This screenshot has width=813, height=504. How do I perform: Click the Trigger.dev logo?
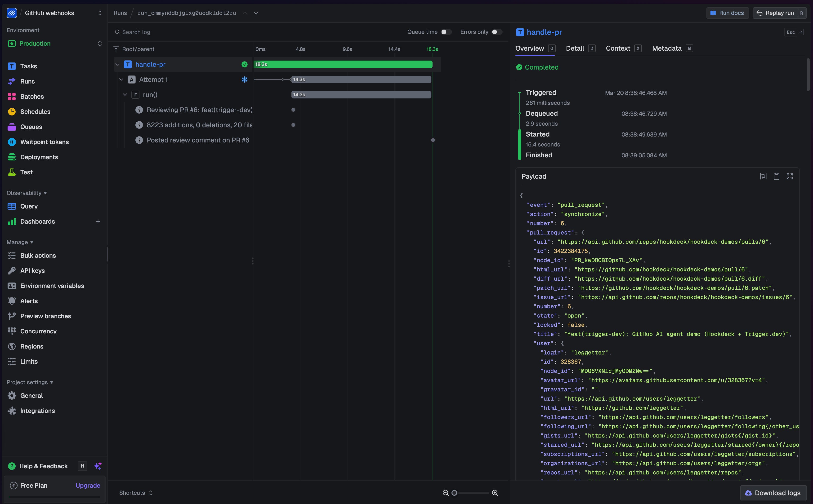pyautogui.click(x=12, y=13)
